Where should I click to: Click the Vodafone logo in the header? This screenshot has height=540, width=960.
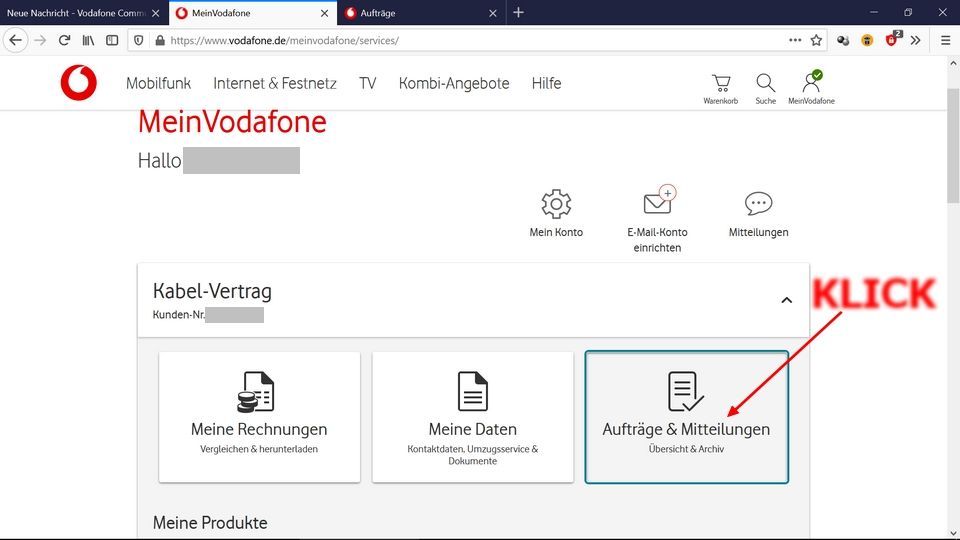[78, 83]
